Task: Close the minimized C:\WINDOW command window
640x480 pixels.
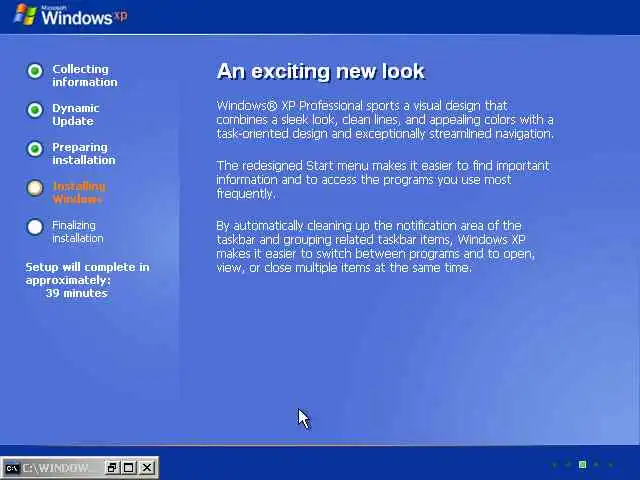Action: [x=147, y=468]
